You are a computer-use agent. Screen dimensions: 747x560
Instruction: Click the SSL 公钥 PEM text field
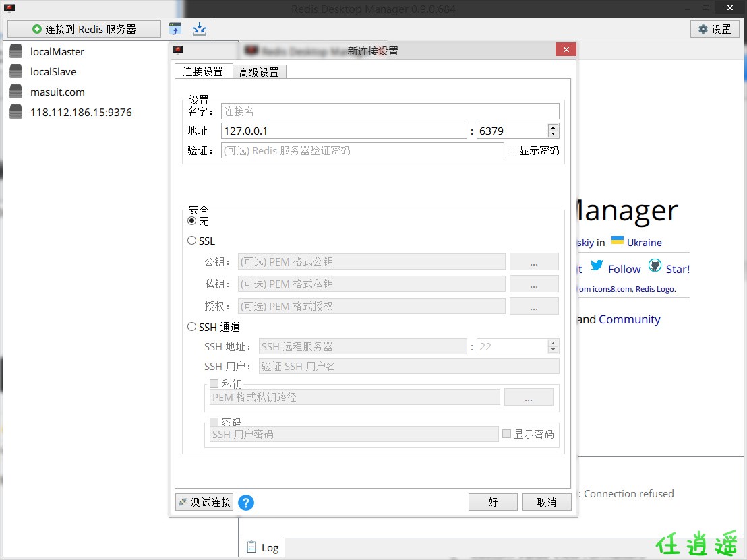371,261
